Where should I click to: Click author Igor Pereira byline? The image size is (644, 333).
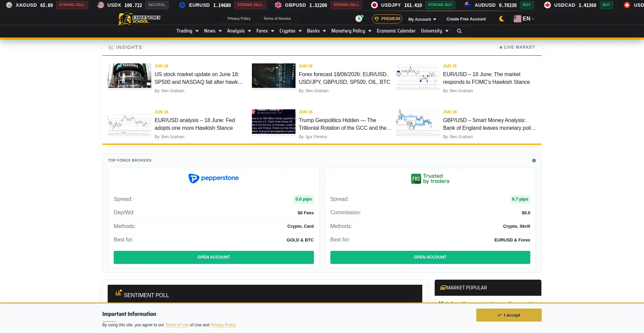[313, 137]
